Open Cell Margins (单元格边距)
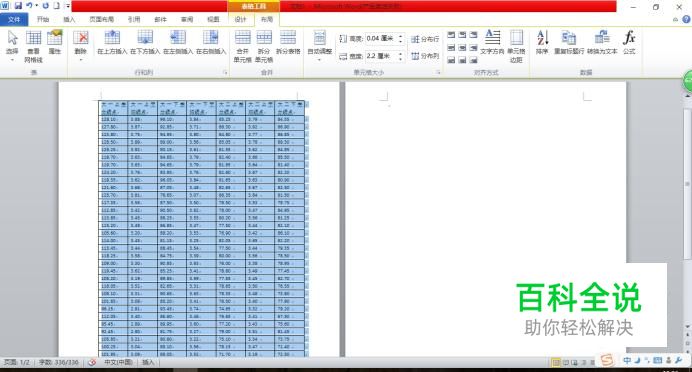This screenshot has width=692, height=372. 516,46
